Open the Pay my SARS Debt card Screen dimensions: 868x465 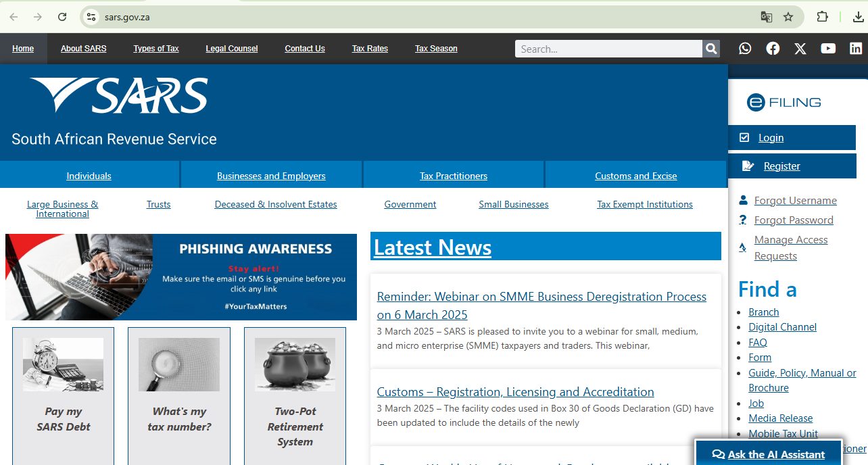point(63,395)
